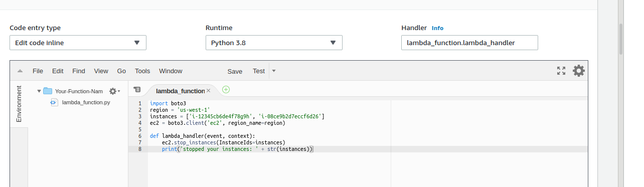Open the Tools menu
Viewport: 644px width, 187px height.
[142, 71]
